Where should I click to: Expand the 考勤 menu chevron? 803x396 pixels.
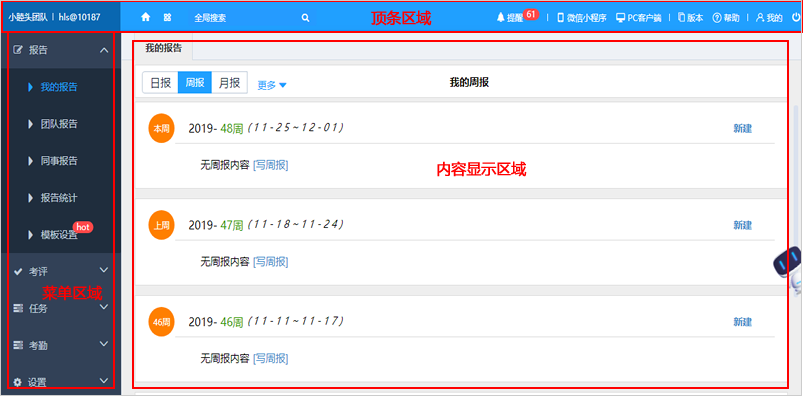point(104,344)
